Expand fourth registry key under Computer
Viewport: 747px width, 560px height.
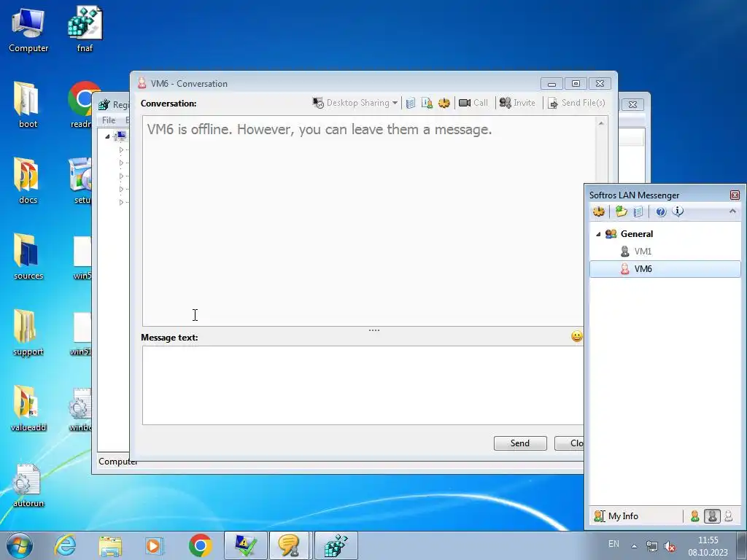point(121,189)
